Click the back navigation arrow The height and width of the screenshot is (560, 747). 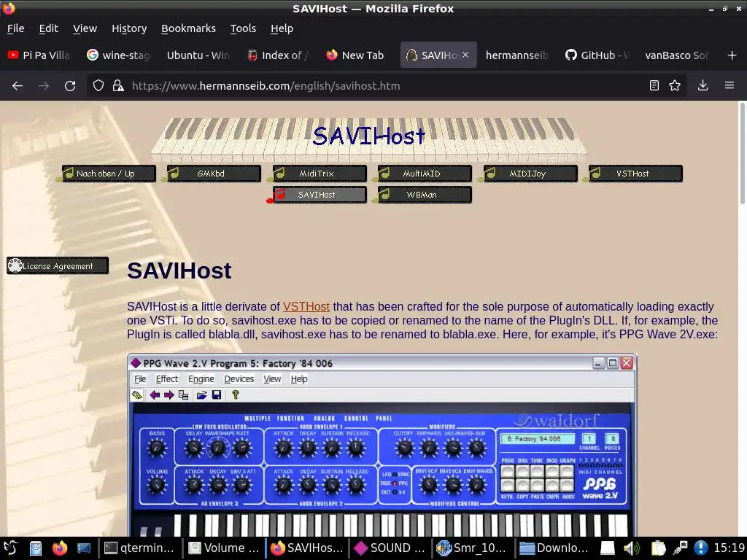click(18, 86)
